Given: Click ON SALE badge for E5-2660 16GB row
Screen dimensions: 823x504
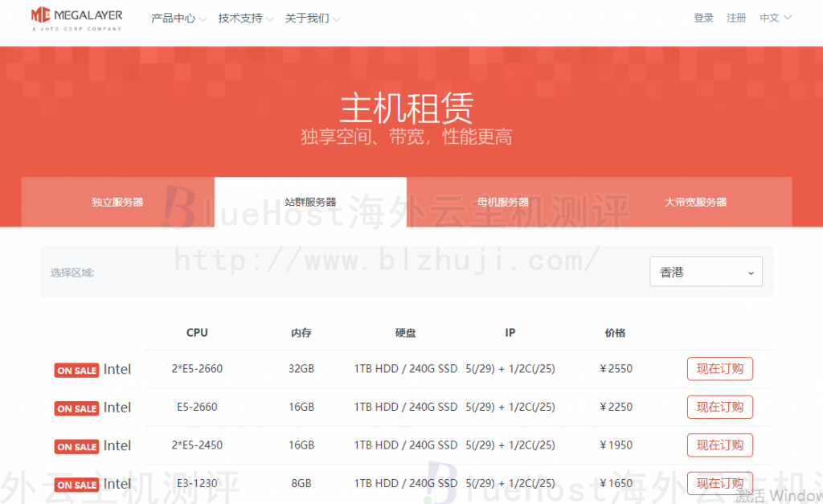Looking at the screenshot, I should [x=76, y=408].
